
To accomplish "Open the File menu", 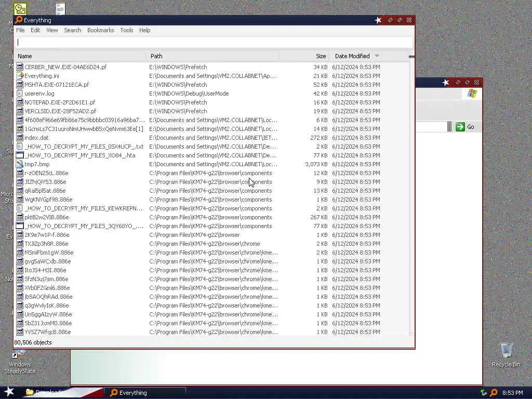I will tap(20, 30).
